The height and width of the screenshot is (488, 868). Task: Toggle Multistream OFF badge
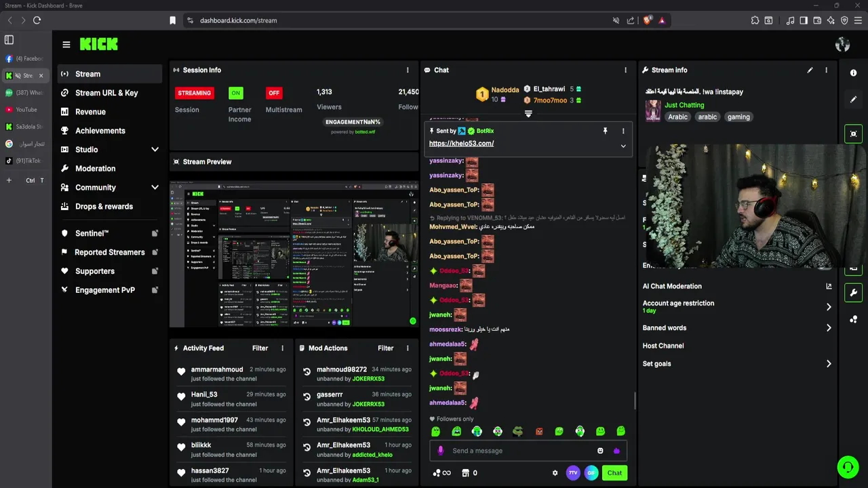274,93
